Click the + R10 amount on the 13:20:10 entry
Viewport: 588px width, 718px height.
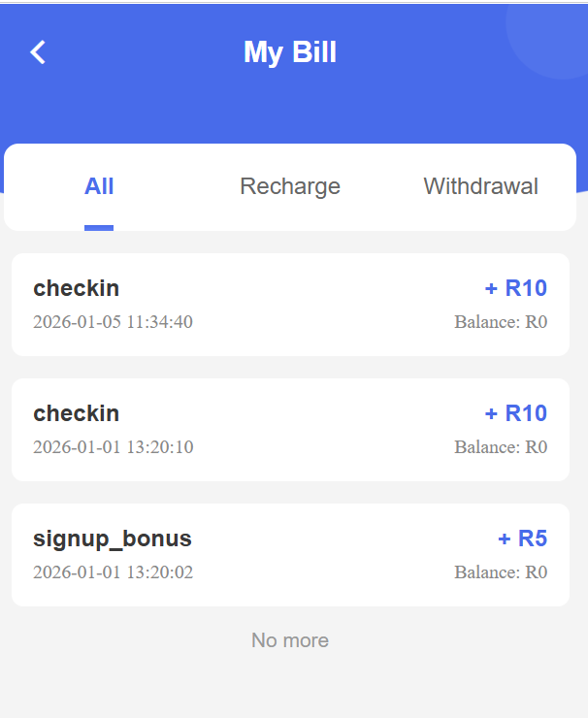(516, 413)
